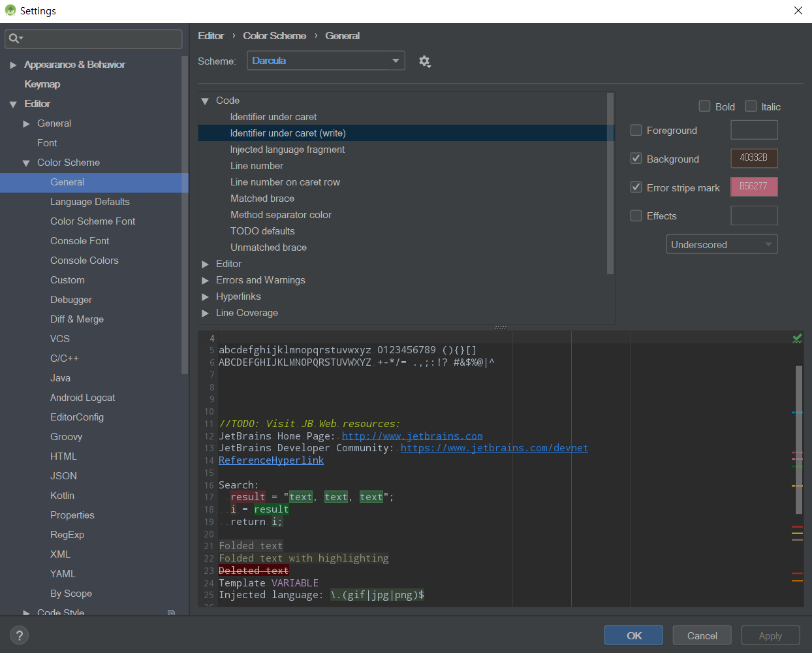Open the Scheme Darcula dropdown
This screenshot has height=653, width=812.
coord(326,61)
